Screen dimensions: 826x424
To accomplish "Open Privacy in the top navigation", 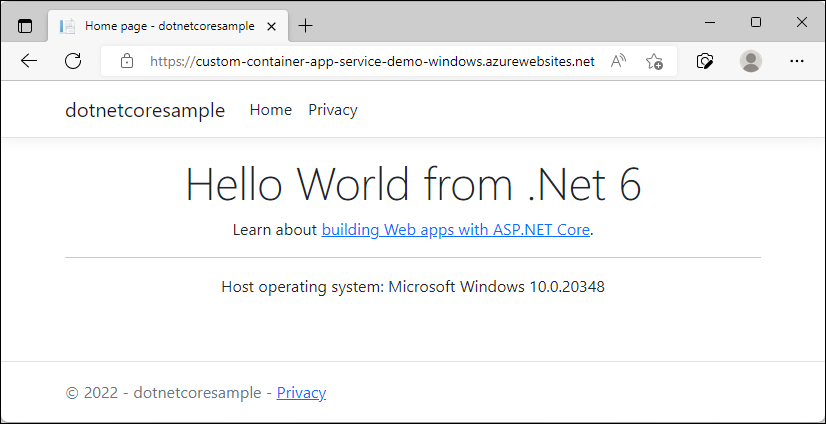I will pyautogui.click(x=332, y=110).
